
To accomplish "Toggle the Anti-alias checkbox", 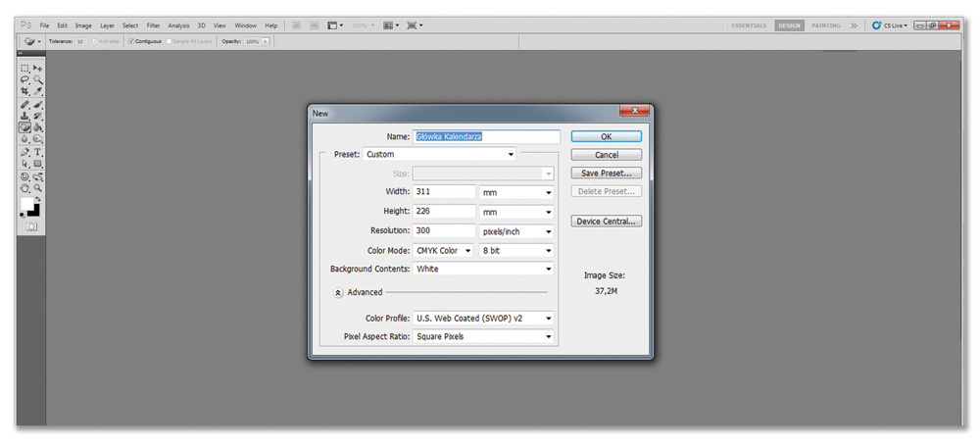I will [x=95, y=41].
